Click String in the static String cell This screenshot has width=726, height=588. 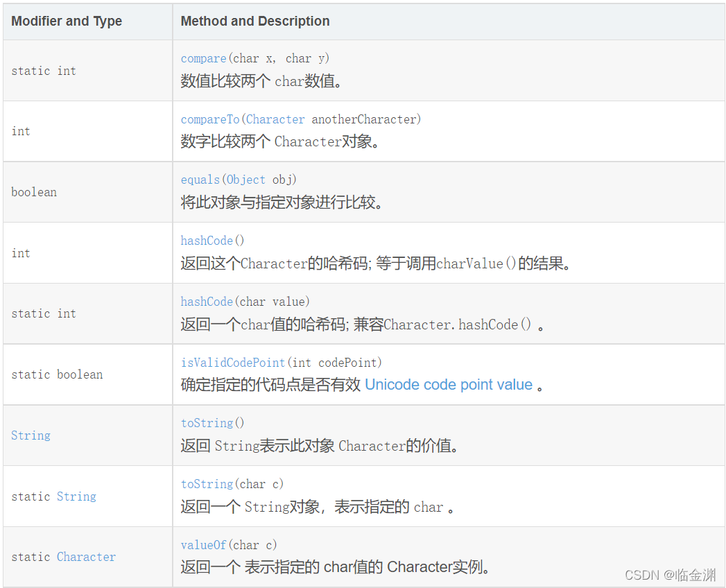point(76,496)
